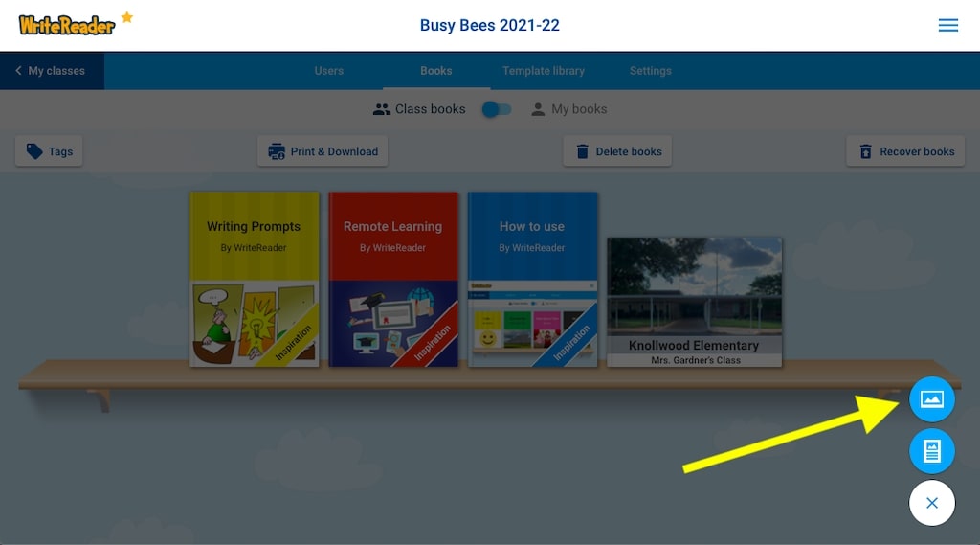
Task: Go back to My classes
Action: [52, 71]
